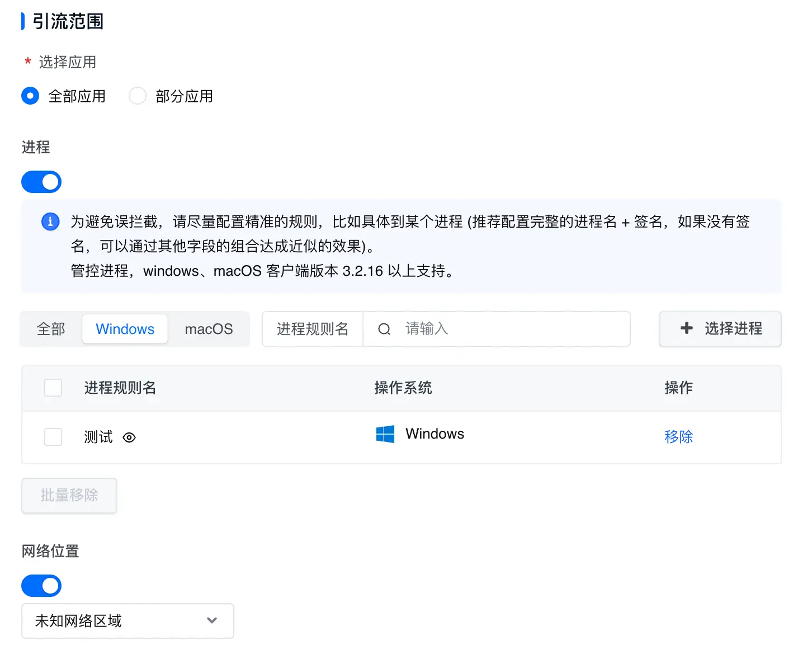Select the 全部应用 radio button
The height and width of the screenshot is (659, 812).
click(30, 96)
